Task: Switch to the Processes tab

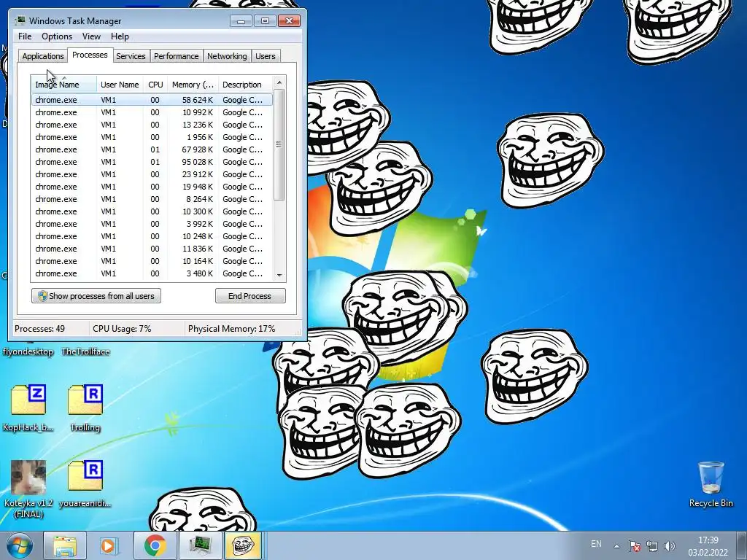Action: 90,55
